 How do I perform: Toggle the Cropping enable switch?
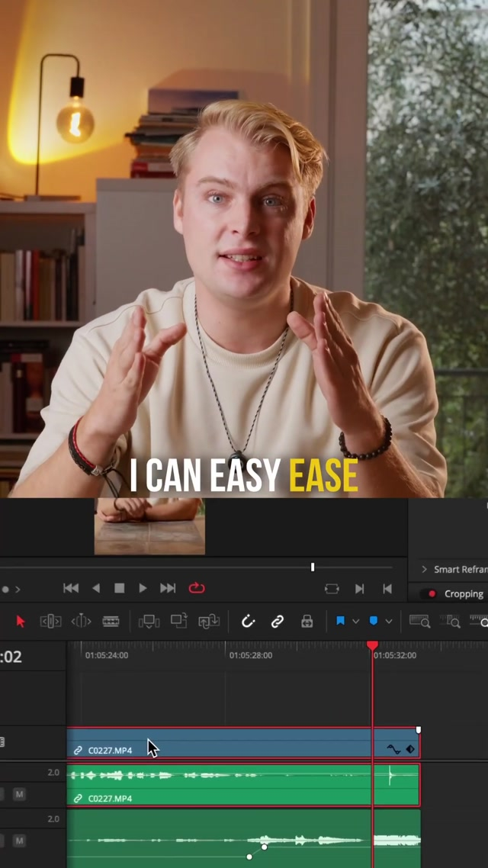coord(428,593)
